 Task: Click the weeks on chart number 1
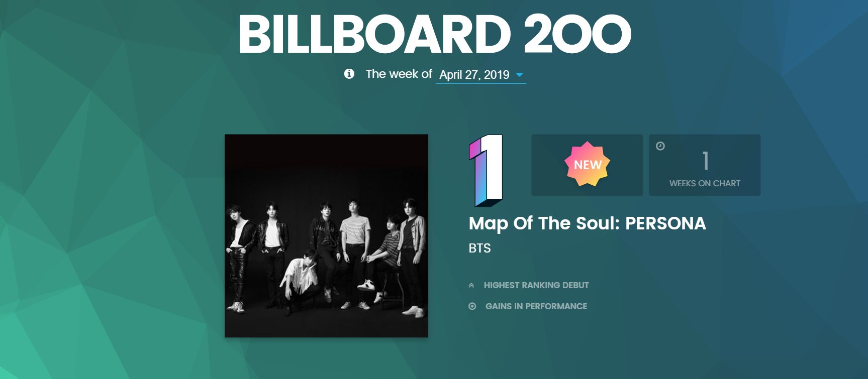pos(705,161)
